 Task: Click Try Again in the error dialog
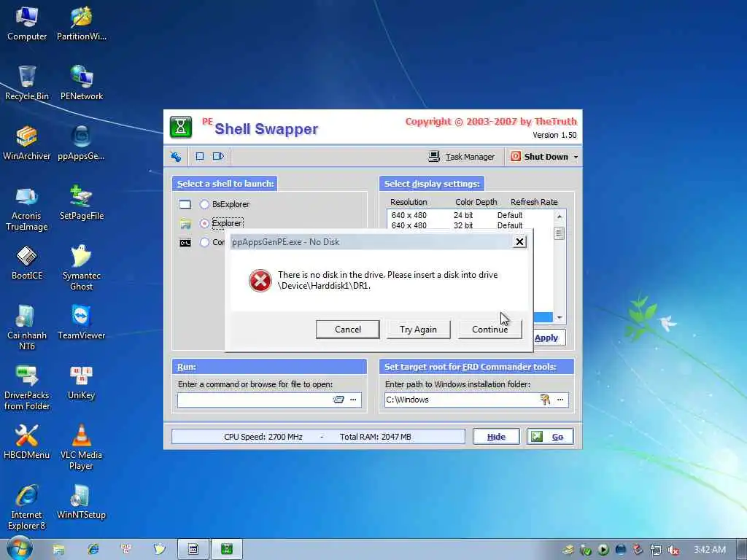[418, 330]
